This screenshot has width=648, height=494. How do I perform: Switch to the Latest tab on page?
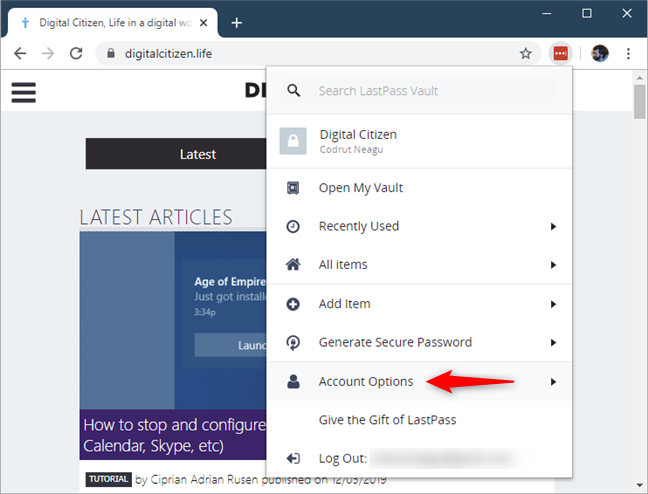pos(176,154)
